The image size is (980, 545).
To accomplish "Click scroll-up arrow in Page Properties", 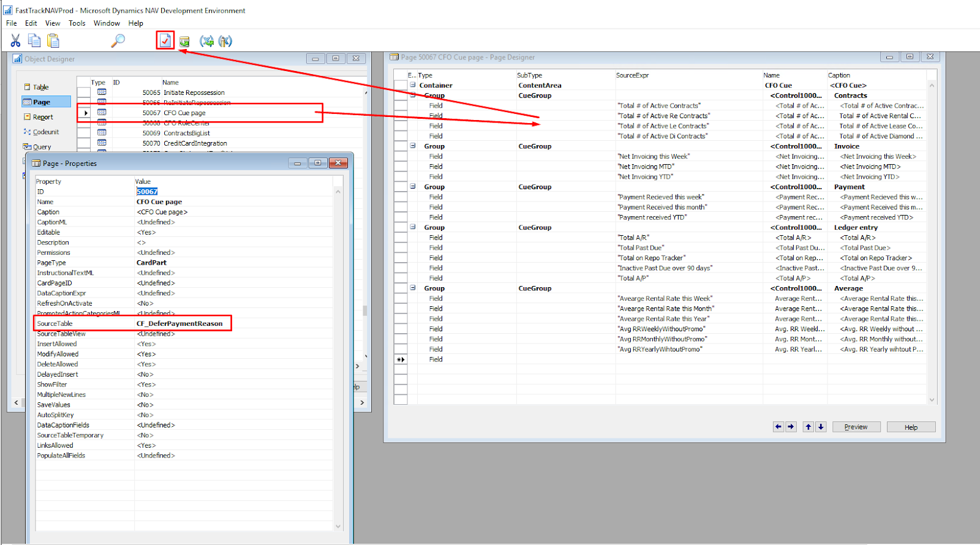I will pos(338,192).
